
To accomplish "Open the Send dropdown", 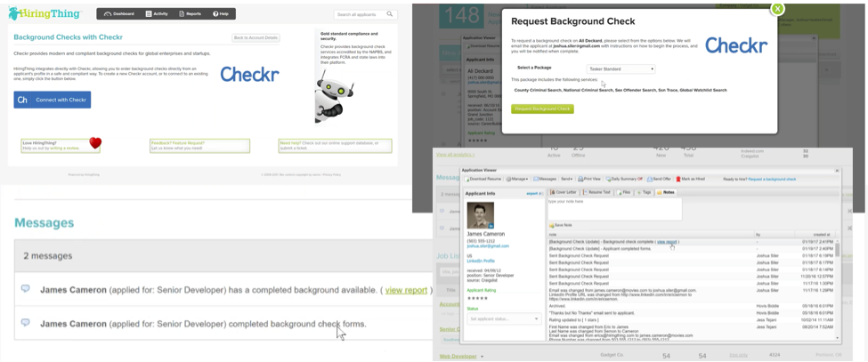I will pyautogui.click(x=567, y=179).
